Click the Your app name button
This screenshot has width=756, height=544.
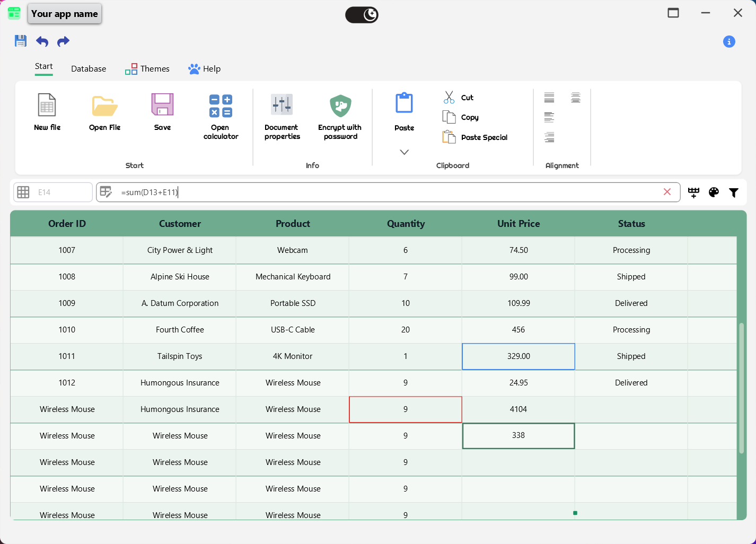click(x=65, y=14)
